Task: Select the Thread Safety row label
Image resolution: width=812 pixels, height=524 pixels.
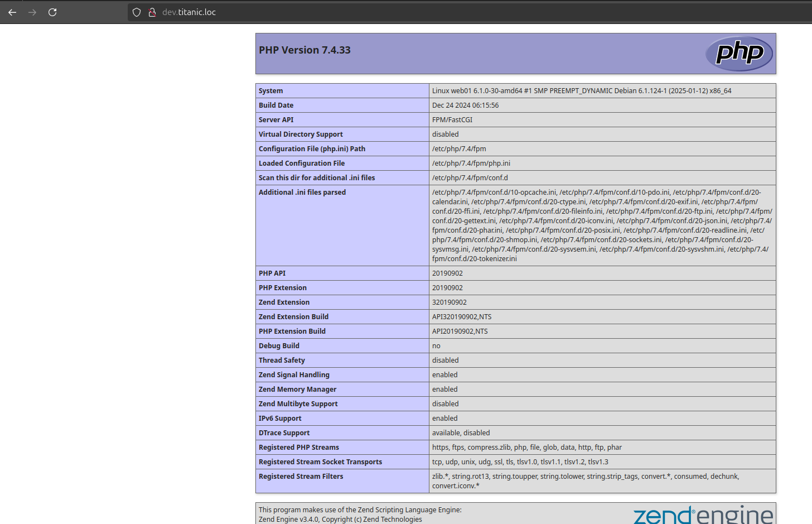Action: point(282,360)
